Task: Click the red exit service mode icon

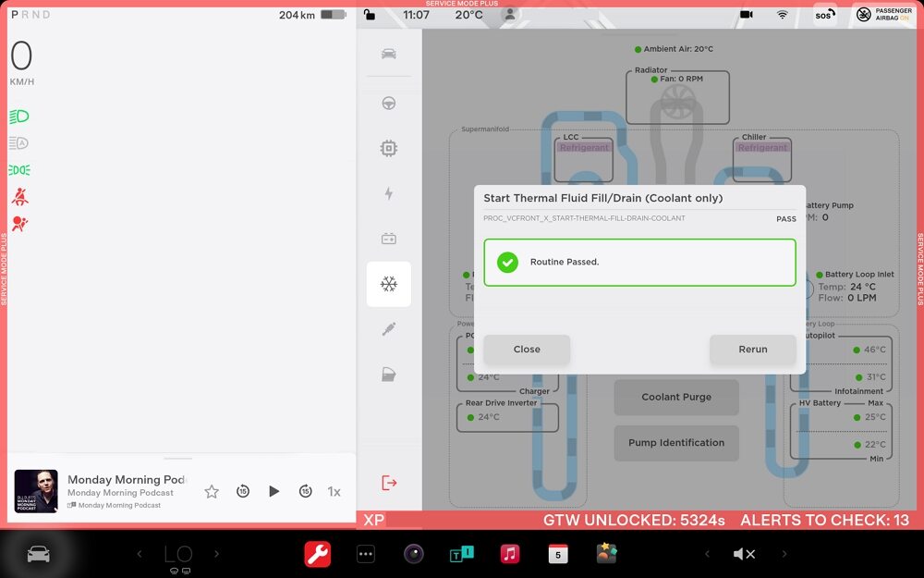Action: (x=389, y=483)
